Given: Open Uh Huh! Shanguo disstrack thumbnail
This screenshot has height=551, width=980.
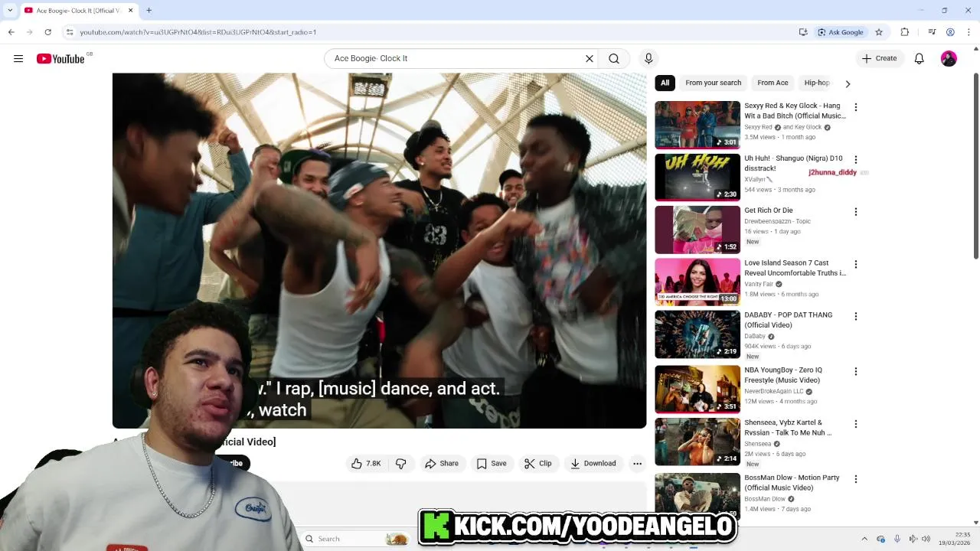Looking at the screenshot, I should tap(697, 177).
